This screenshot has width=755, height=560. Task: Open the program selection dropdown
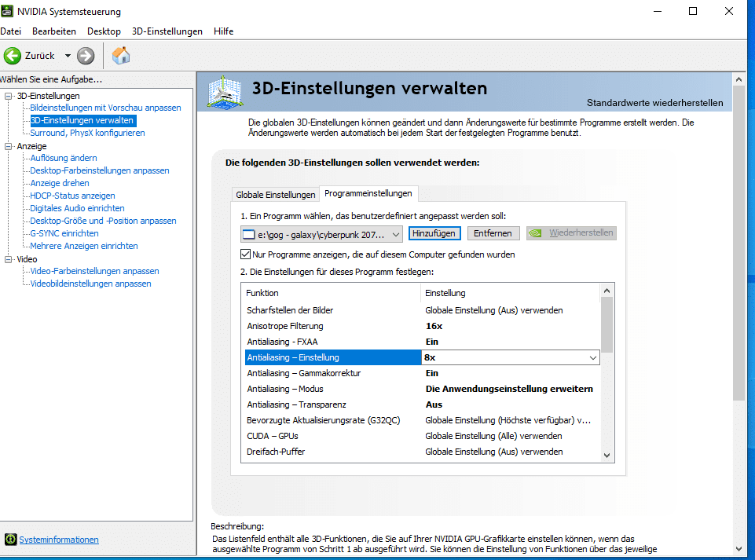point(395,235)
